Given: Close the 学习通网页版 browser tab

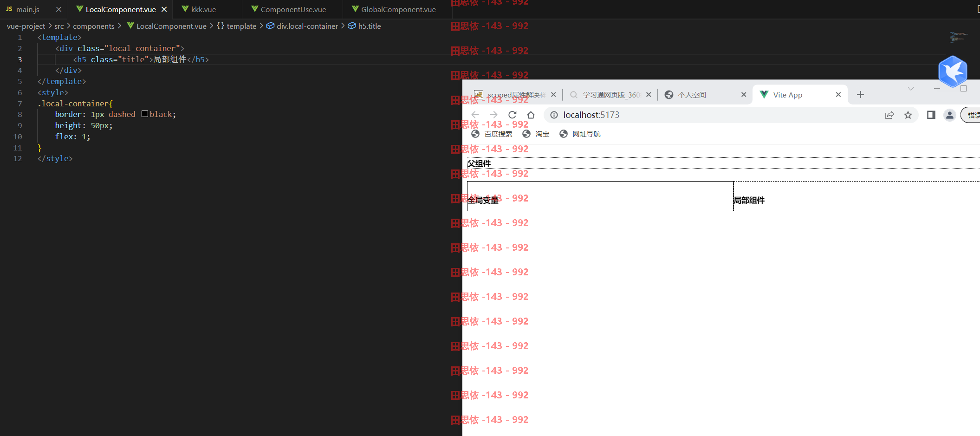Looking at the screenshot, I should pos(649,95).
